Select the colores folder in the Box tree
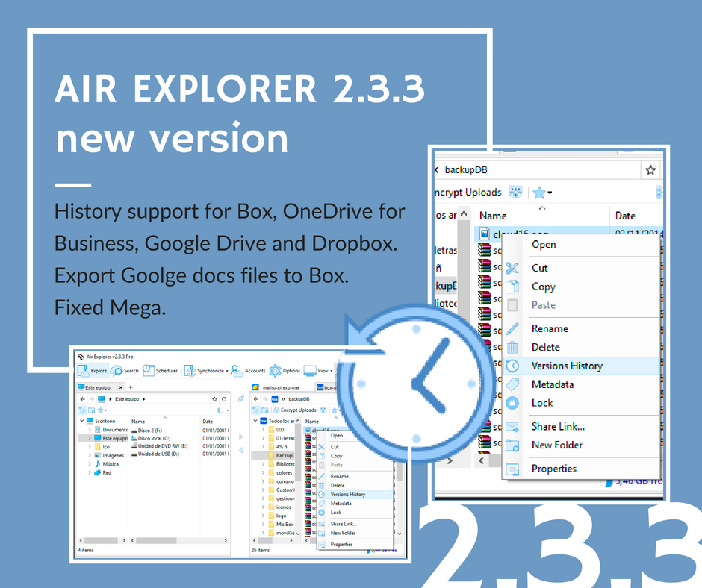 tap(280, 472)
